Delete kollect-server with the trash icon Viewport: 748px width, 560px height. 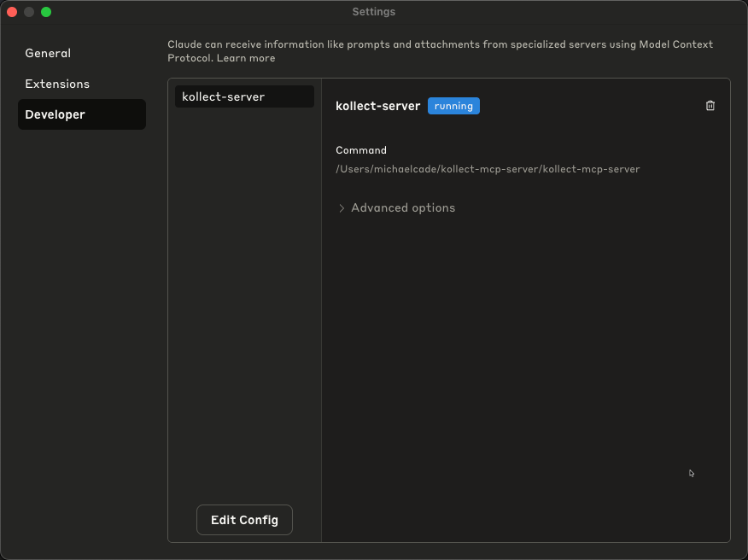(710, 105)
